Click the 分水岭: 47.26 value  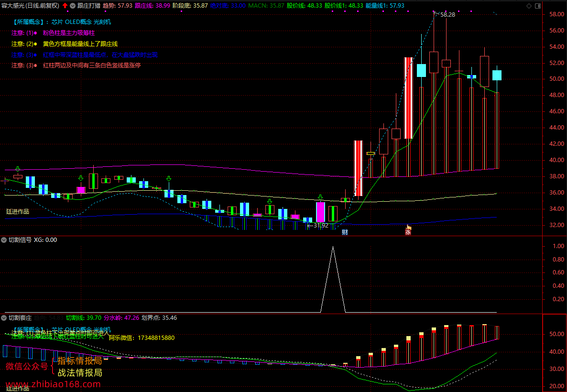[x=121, y=318]
